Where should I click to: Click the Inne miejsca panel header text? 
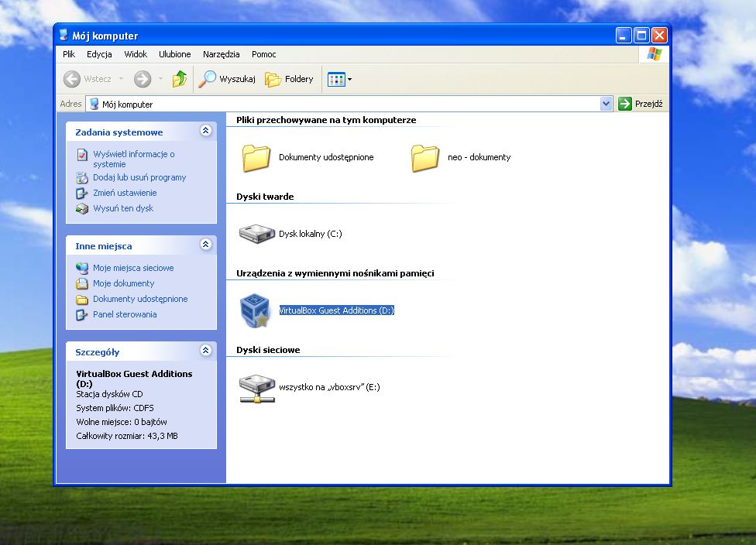click(x=104, y=246)
